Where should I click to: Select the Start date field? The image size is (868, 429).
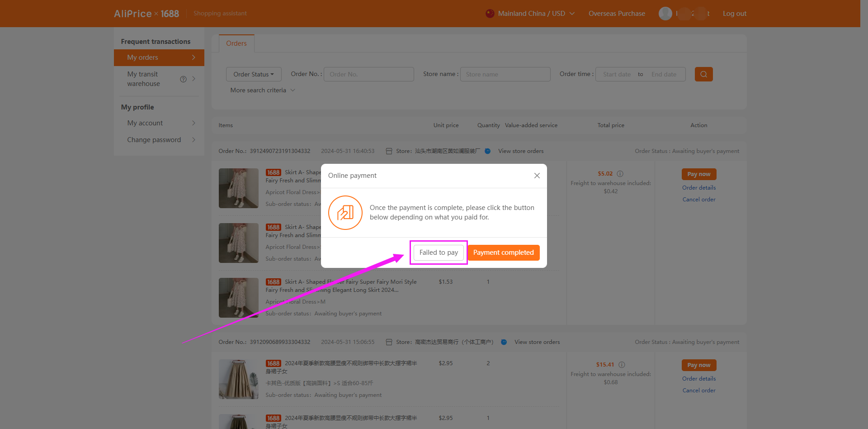[617, 74]
